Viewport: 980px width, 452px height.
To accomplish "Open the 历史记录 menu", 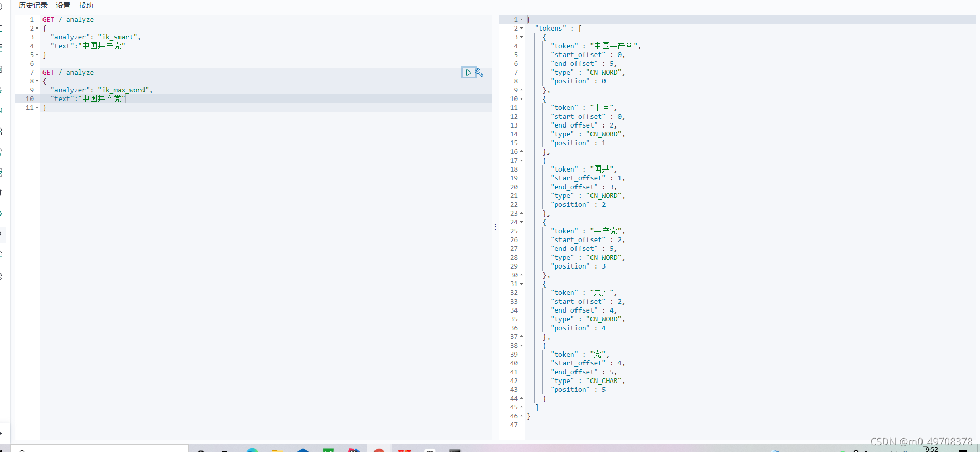I will (33, 5).
